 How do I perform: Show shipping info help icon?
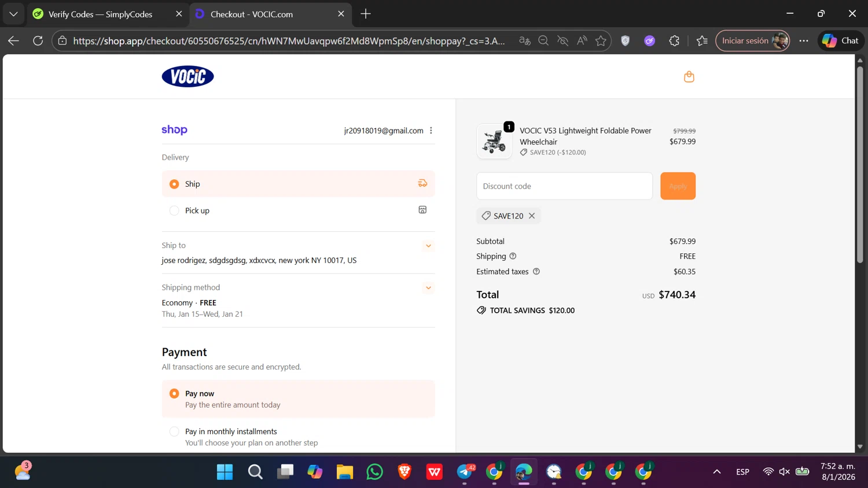tap(513, 256)
